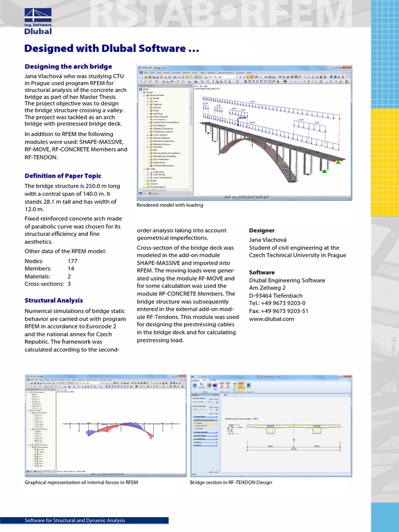Toggle the P-Z checkbox under Nodal Supports
The image size is (399, 532).
pos(36,459)
